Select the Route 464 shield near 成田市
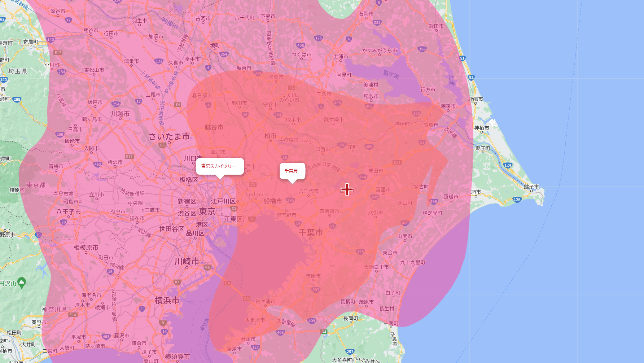 point(363,177)
